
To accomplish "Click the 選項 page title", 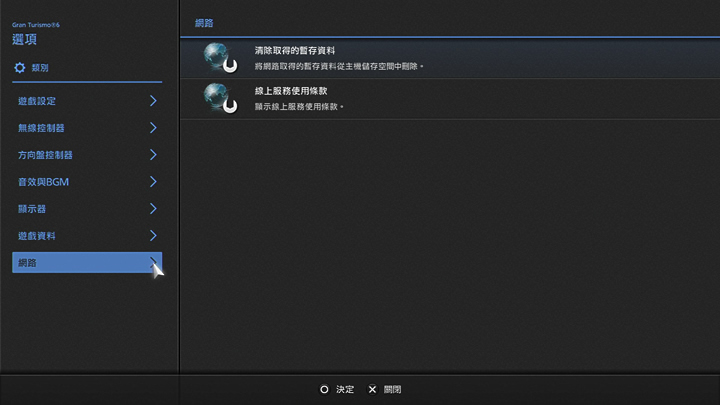I will point(25,39).
